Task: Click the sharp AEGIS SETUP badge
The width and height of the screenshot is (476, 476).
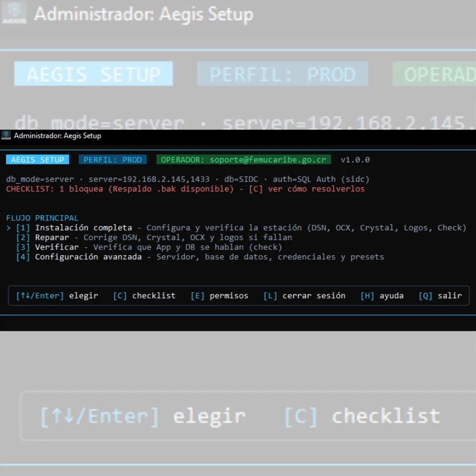Action: (x=37, y=160)
